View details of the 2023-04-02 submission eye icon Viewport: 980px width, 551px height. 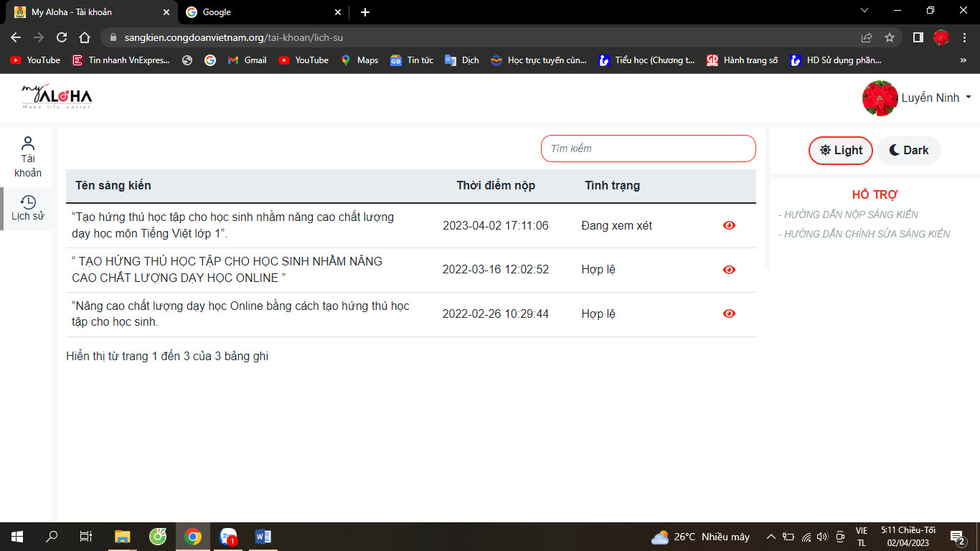tap(729, 225)
